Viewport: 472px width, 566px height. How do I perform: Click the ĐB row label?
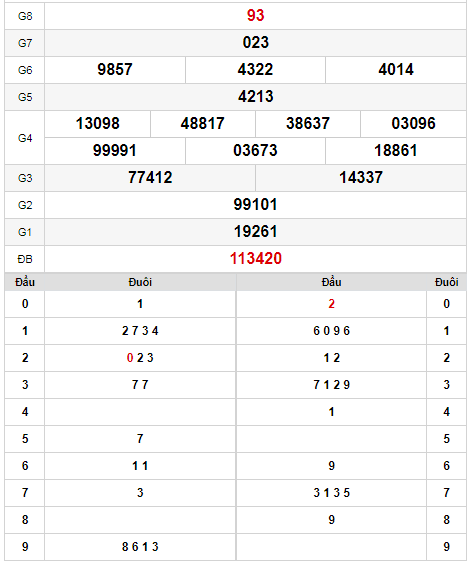click(x=25, y=259)
